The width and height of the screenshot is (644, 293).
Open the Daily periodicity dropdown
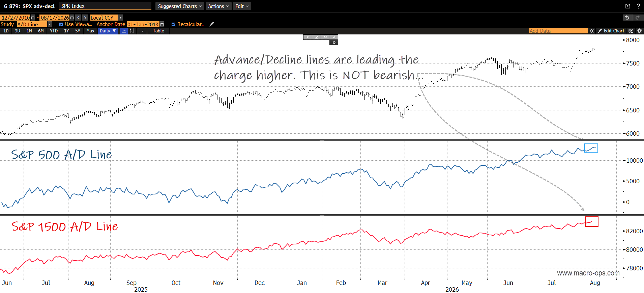[x=108, y=31]
